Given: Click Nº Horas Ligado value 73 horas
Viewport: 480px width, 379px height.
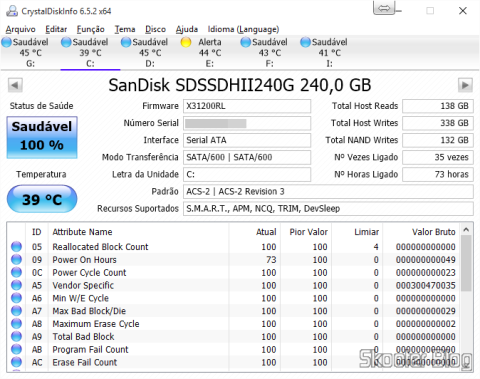Looking at the screenshot, I should point(438,174).
